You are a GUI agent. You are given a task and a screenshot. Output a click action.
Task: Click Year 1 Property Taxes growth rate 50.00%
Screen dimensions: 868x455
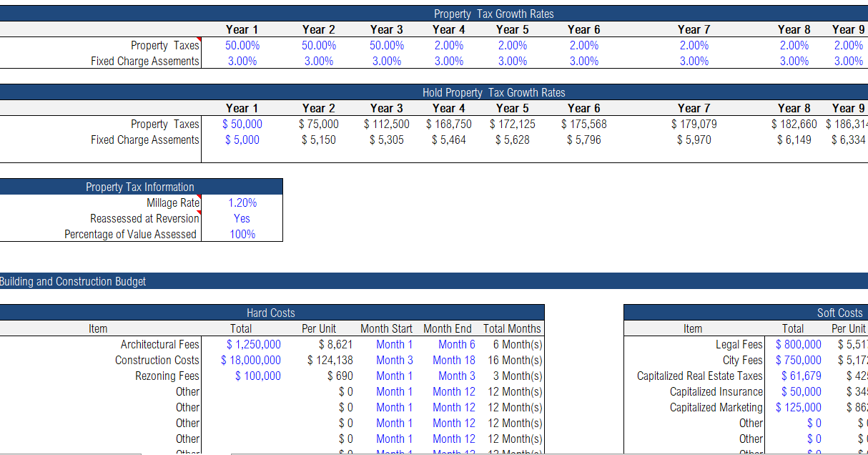(242, 45)
